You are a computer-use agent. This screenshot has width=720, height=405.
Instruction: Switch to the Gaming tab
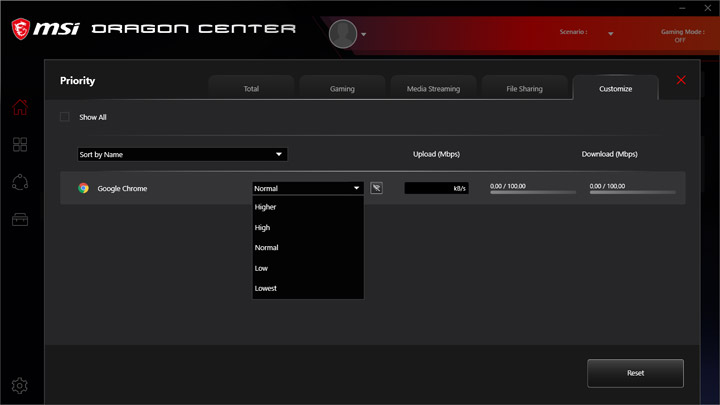pyautogui.click(x=342, y=88)
